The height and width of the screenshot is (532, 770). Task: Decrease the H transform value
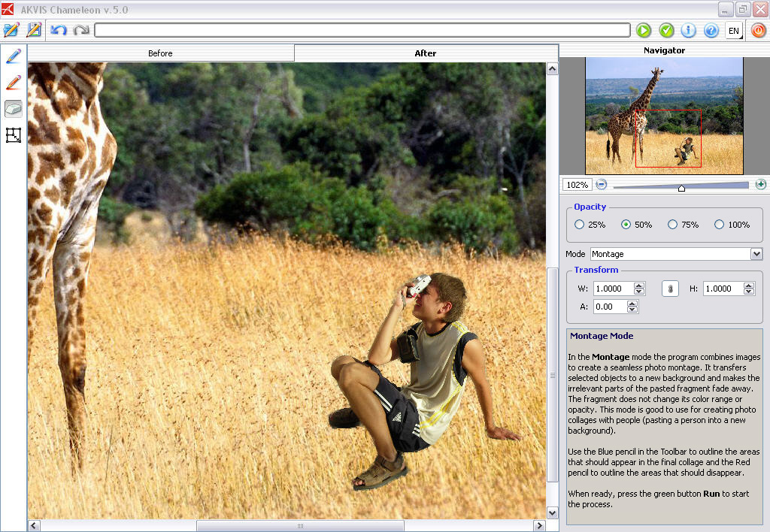(748, 292)
